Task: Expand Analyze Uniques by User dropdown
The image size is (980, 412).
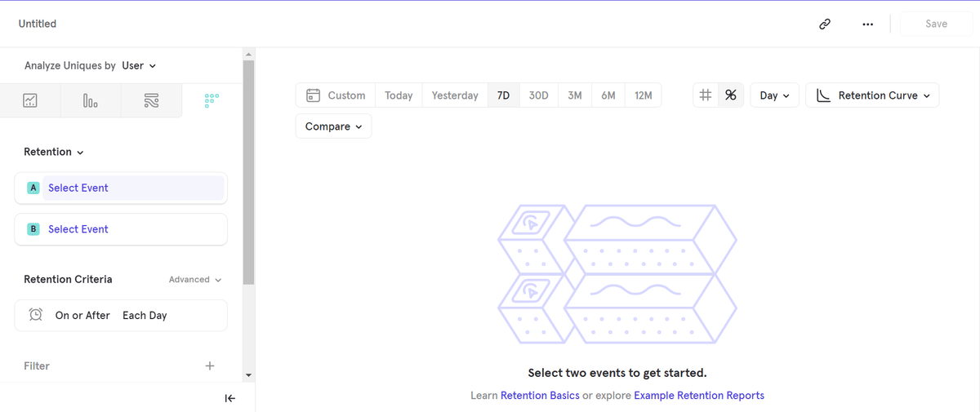Action: click(x=139, y=65)
